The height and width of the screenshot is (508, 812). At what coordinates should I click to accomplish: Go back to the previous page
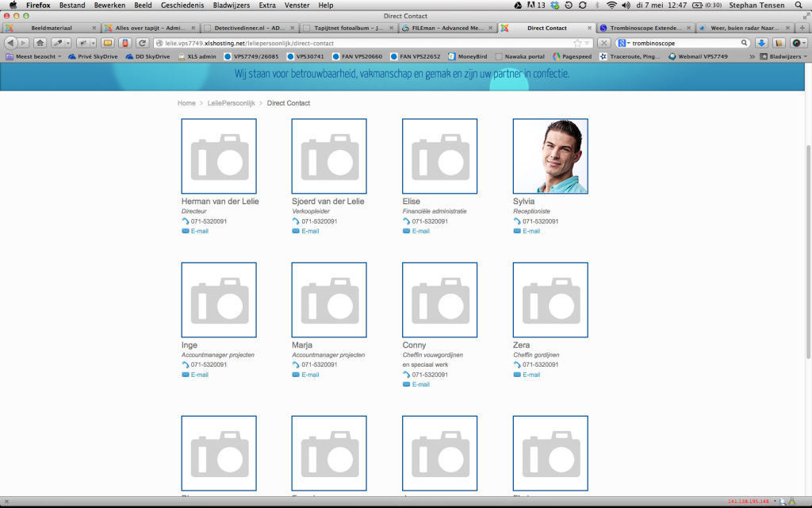tap(11, 43)
